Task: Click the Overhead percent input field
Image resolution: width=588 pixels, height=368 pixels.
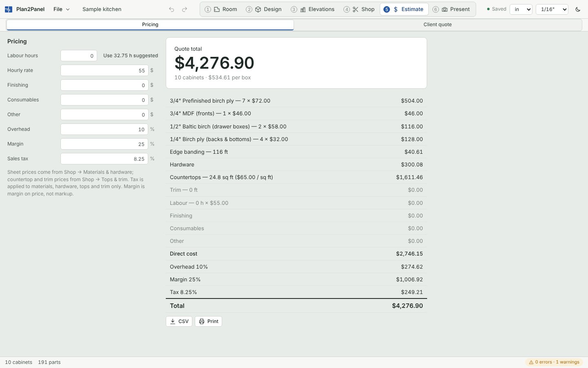Action: point(104,129)
